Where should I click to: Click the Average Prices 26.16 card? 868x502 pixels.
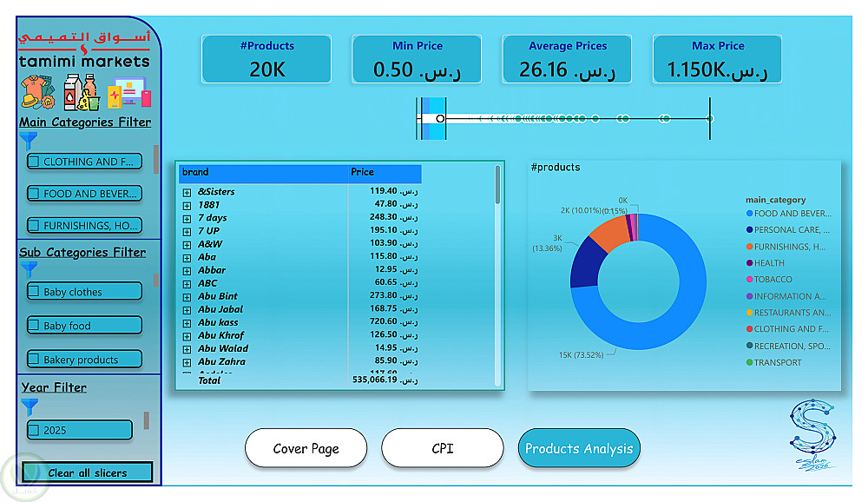[x=568, y=59]
